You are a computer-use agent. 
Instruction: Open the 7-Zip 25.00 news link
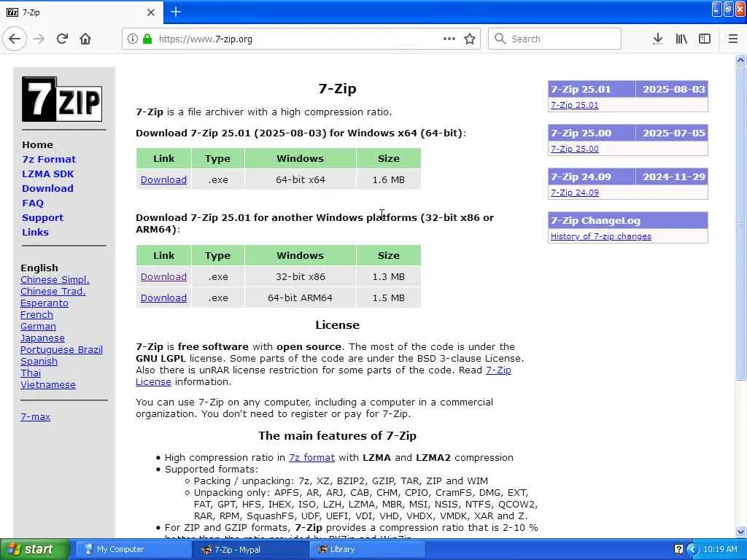575,149
